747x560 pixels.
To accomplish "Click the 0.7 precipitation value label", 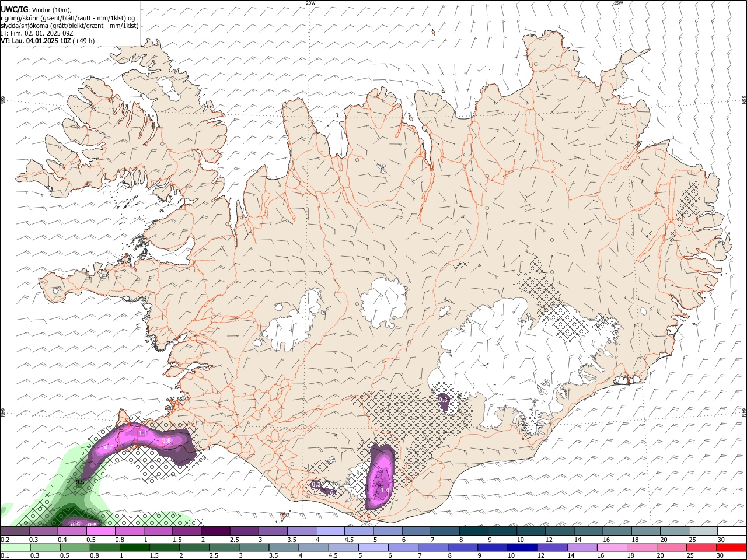I will tap(109, 447).
